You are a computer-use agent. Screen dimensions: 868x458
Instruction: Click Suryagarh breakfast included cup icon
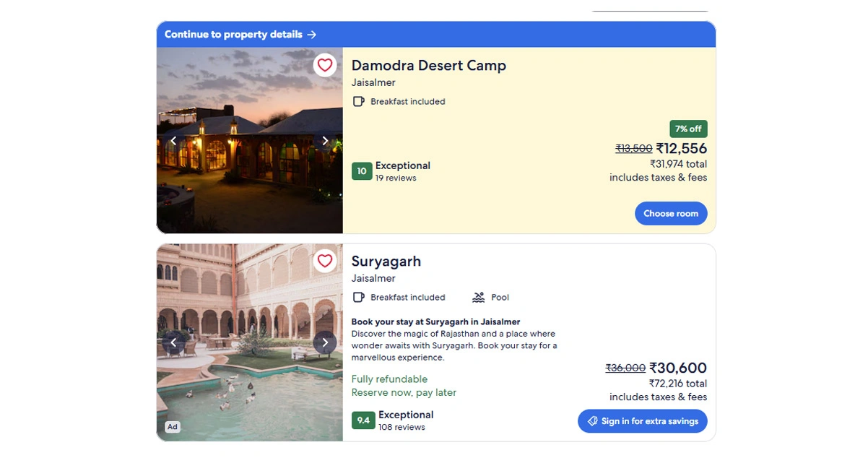358,298
